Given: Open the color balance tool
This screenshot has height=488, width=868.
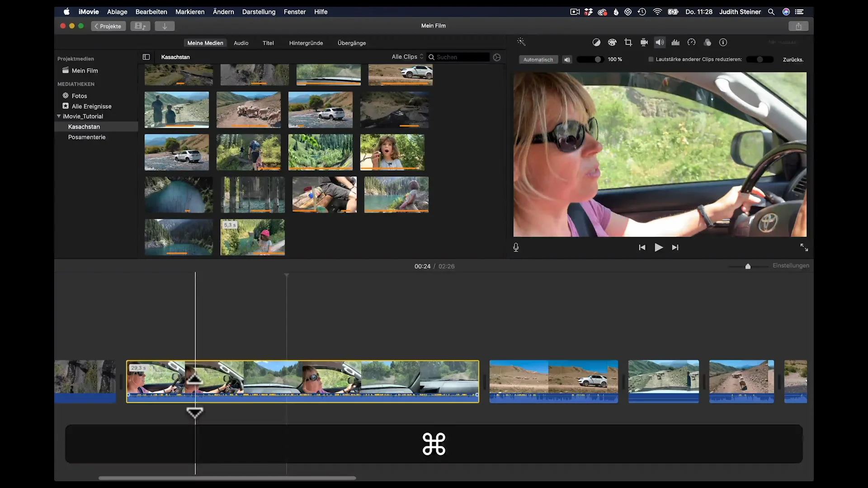Looking at the screenshot, I should (596, 42).
